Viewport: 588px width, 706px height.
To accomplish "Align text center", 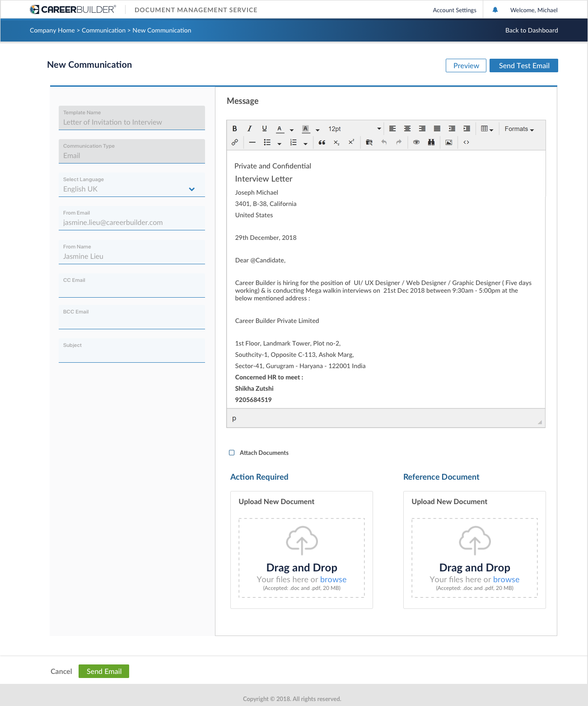I will 407,129.
